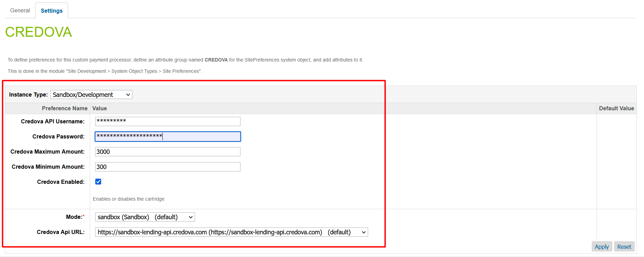
Task: Toggle the Credova Enabled checkbox
Action: 98,181
